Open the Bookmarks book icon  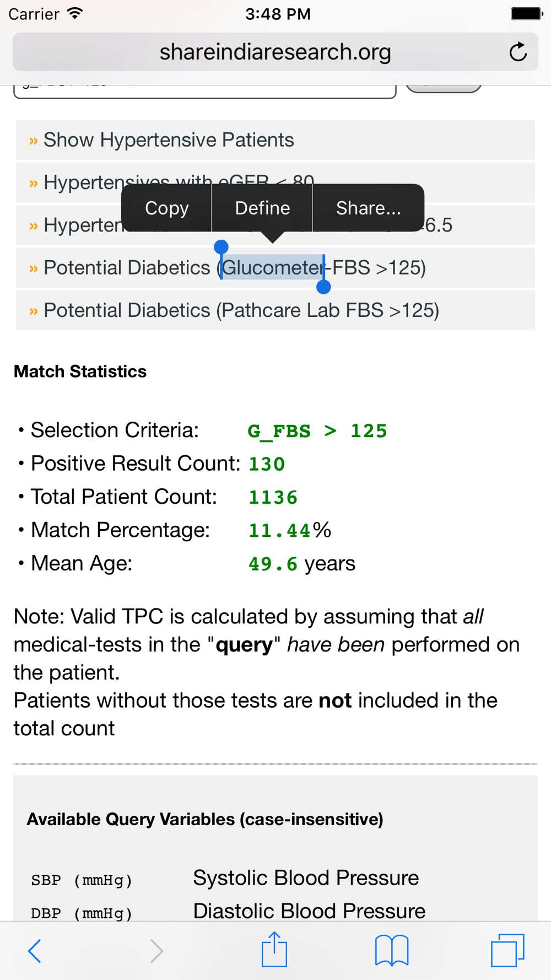click(392, 950)
